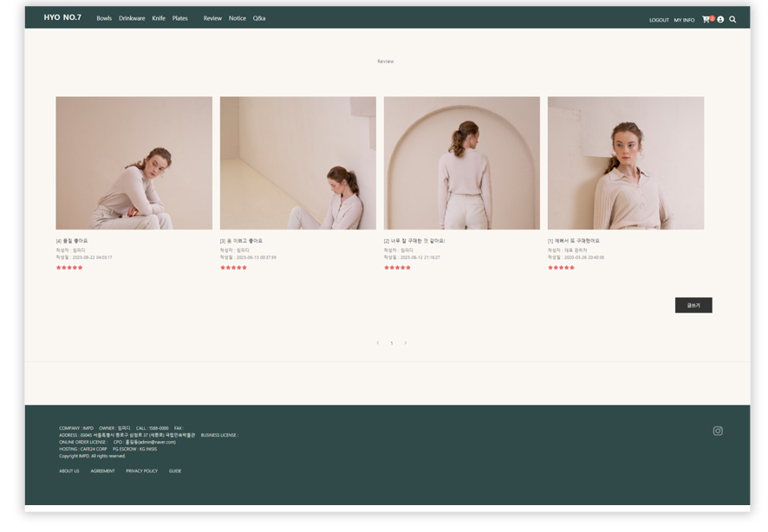Click the LOGOUT link
Viewport: 768px width, 532px height.
tap(659, 20)
